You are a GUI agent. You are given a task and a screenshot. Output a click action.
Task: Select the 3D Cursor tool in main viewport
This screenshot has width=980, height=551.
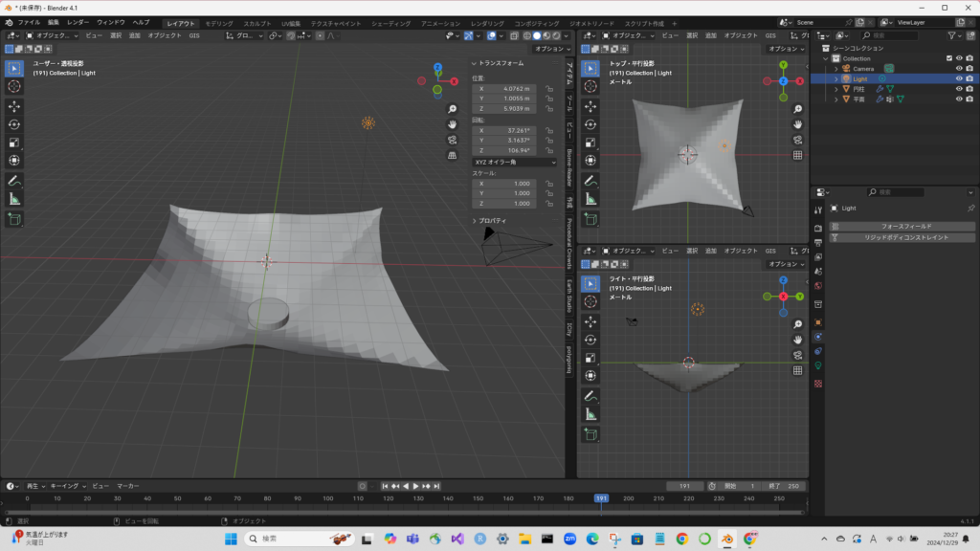pos(14,86)
